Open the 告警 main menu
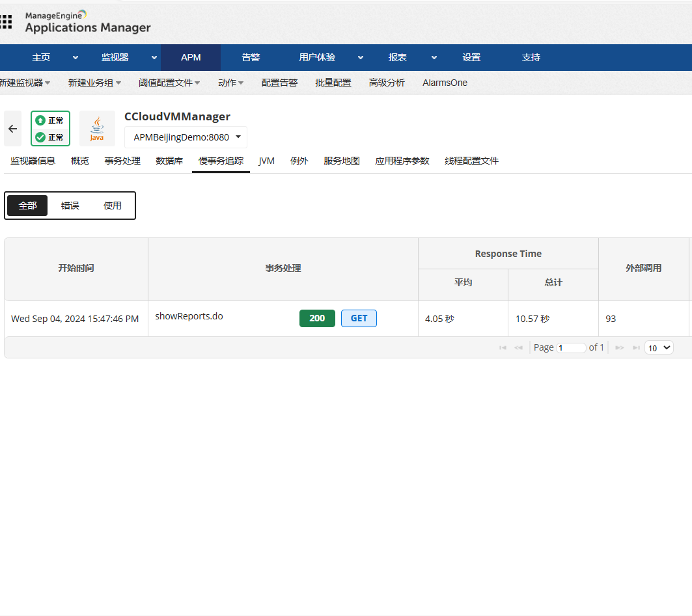Viewport: 692px width, 616px height. pos(251,57)
